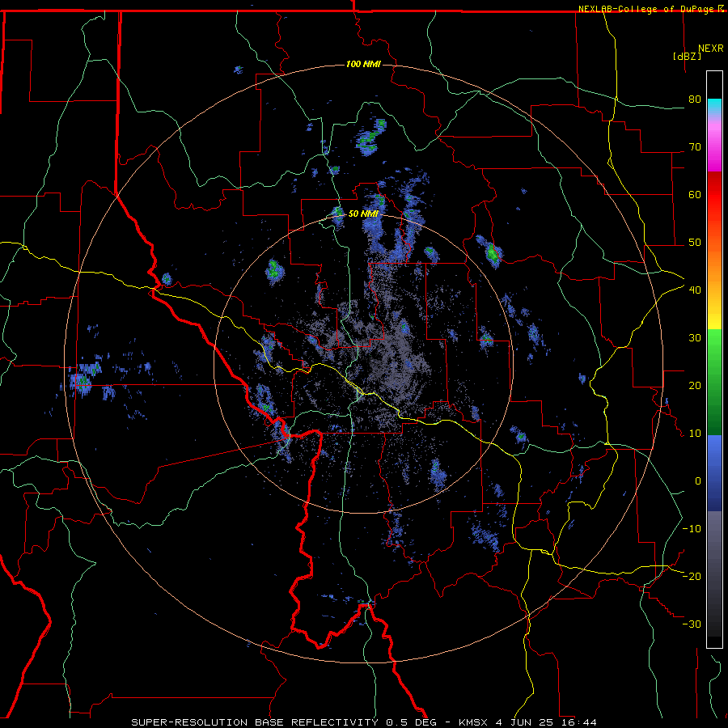This screenshot has height=728, width=728.
Task: Click the 60 value on the dBZ scale
Action: (x=695, y=195)
